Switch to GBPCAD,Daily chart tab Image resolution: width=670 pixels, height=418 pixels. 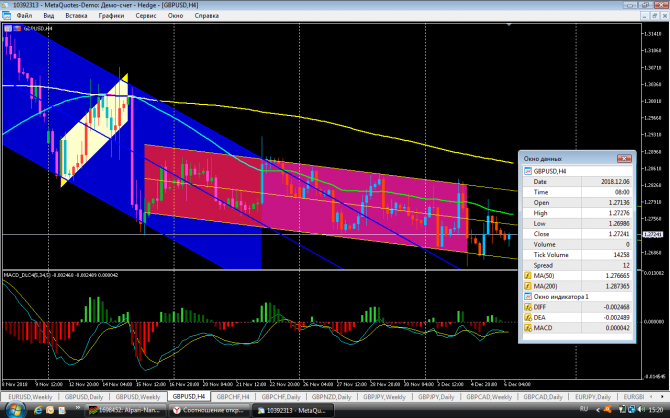coord(543,397)
